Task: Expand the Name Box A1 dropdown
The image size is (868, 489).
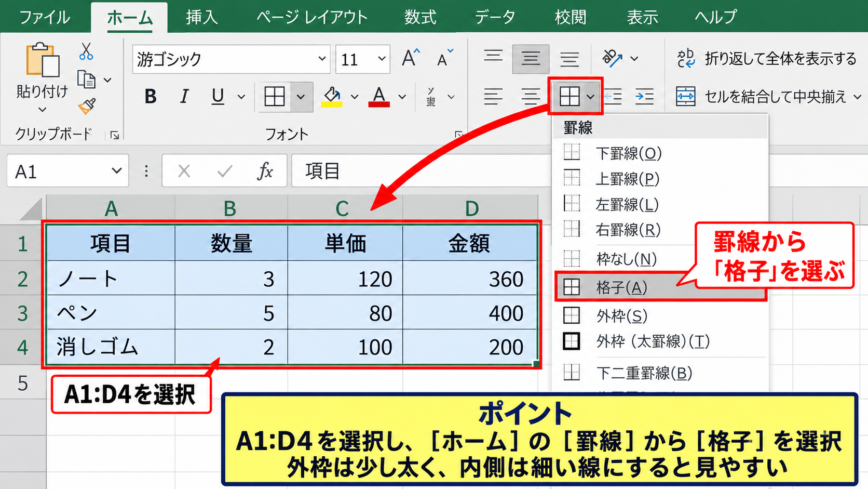Action: click(x=116, y=171)
